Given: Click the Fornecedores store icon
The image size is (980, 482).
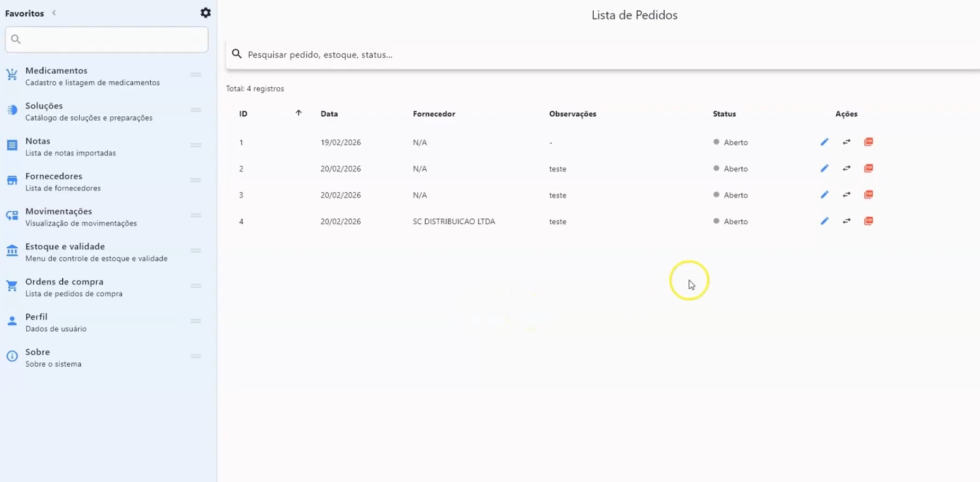Looking at the screenshot, I should click(x=12, y=181).
